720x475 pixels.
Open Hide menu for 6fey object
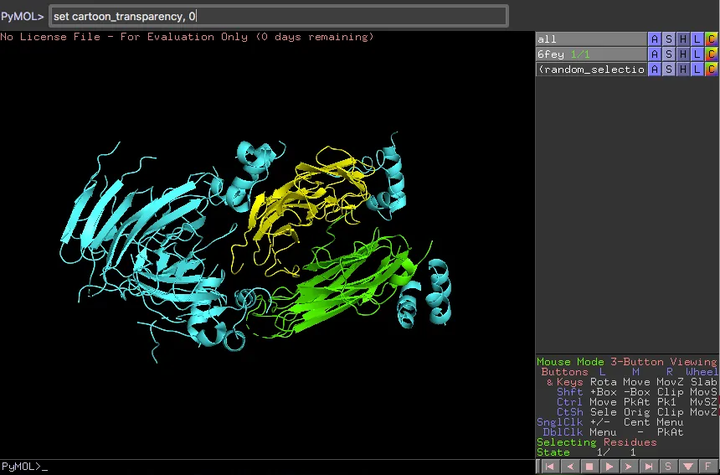683,54
